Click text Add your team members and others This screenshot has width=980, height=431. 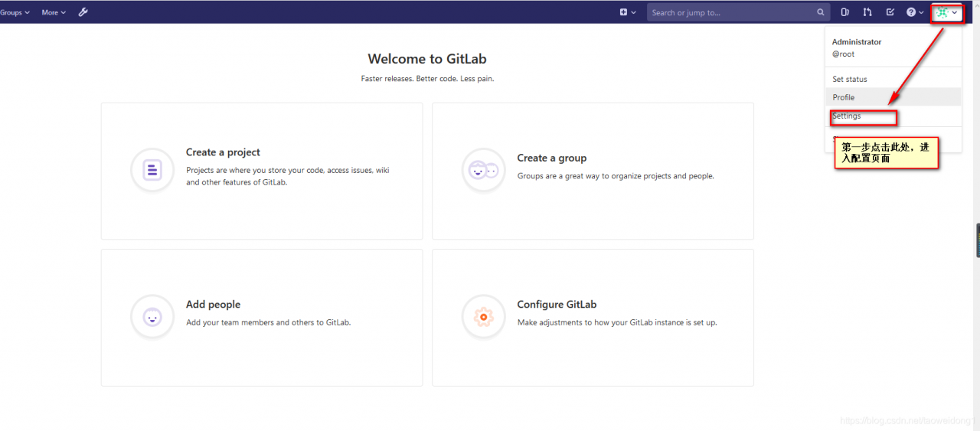[268, 322]
